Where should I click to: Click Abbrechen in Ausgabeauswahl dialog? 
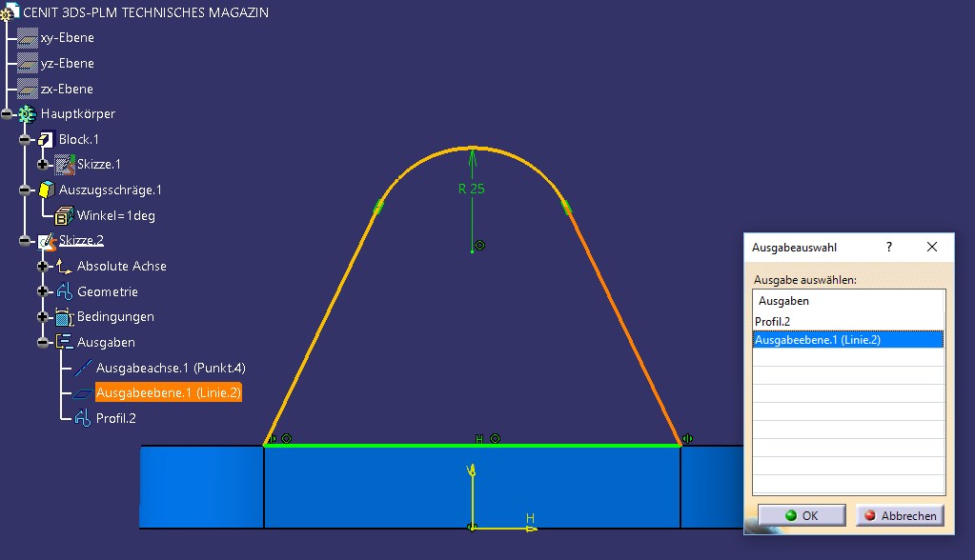click(900, 516)
